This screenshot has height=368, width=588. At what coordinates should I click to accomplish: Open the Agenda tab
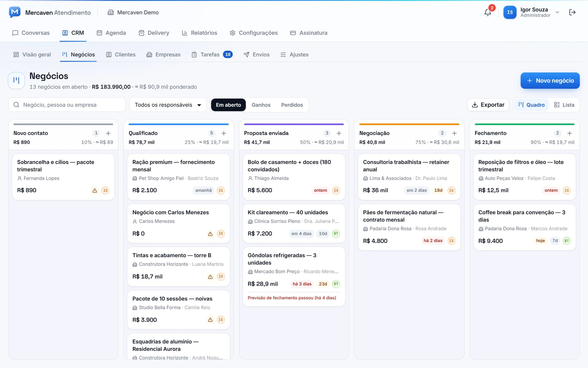[111, 33]
